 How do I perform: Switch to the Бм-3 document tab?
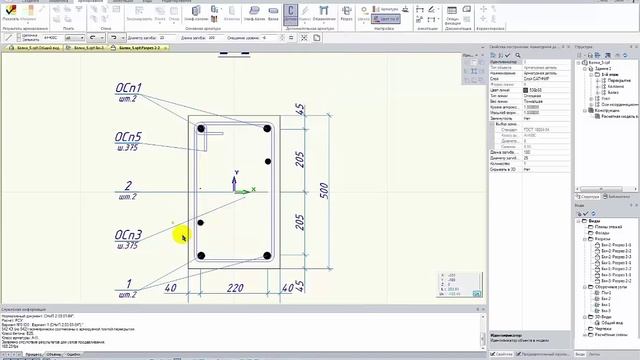86,48
